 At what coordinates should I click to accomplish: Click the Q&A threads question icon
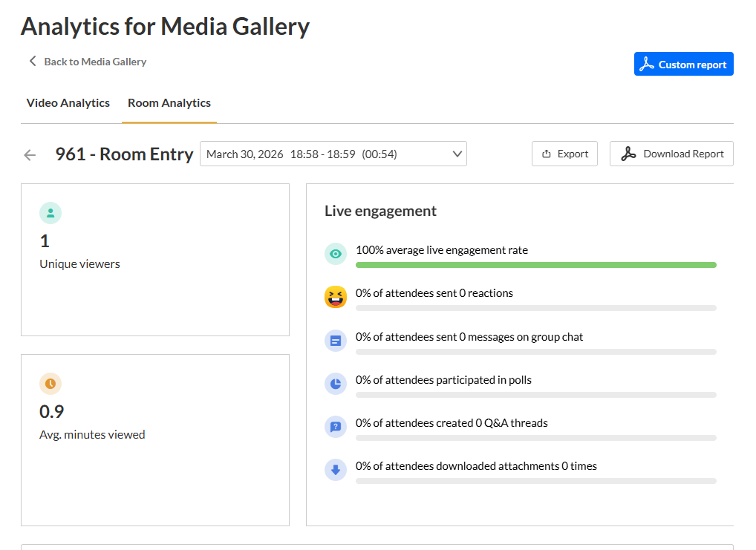pos(336,427)
